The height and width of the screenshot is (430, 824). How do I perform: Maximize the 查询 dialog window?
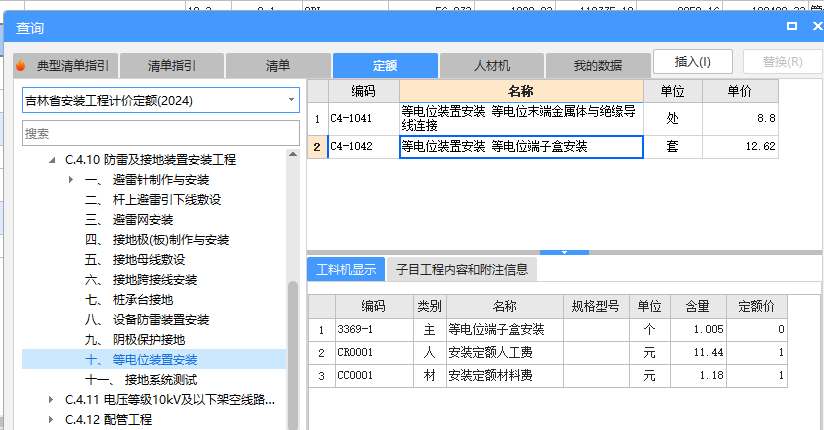[x=792, y=26]
